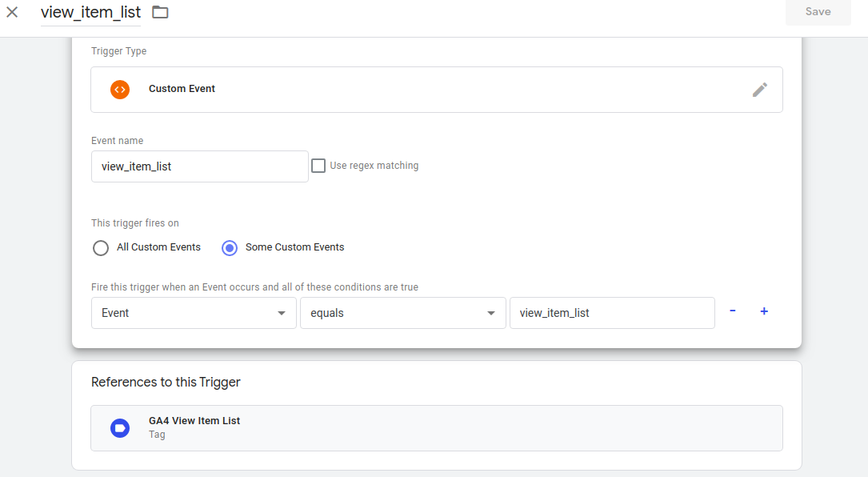Viewport: 868px width, 477px height.
Task: Open the Event variable dropdown
Action: (194, 313)
